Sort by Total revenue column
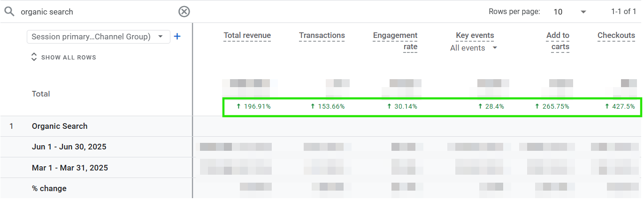The height and width of the screenshot is (200, 644). [247, 36]
